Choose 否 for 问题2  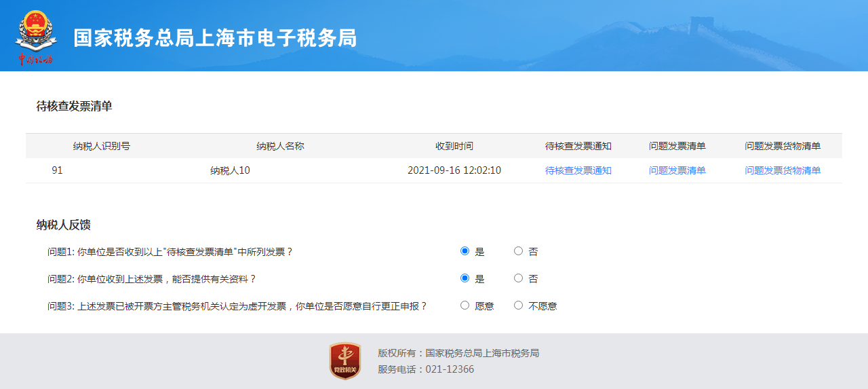pyautogui.click(x=519, y=278)
